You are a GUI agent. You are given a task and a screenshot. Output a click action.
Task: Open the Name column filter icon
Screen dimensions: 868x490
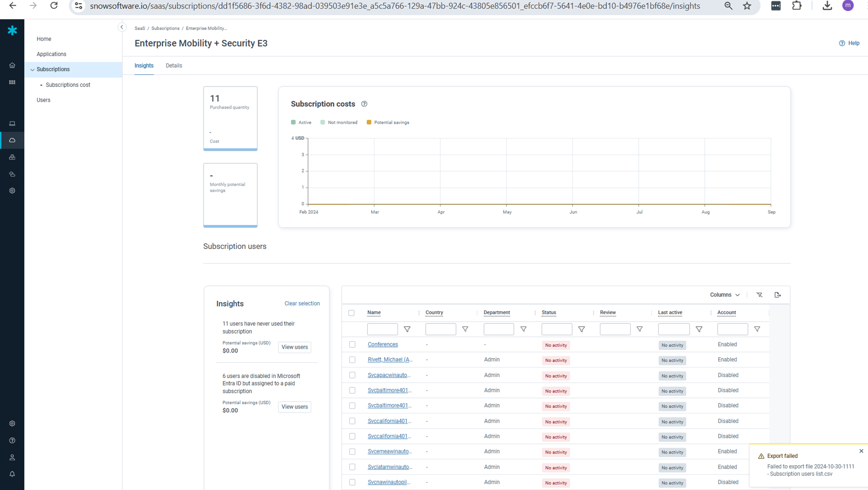(407, 329)
